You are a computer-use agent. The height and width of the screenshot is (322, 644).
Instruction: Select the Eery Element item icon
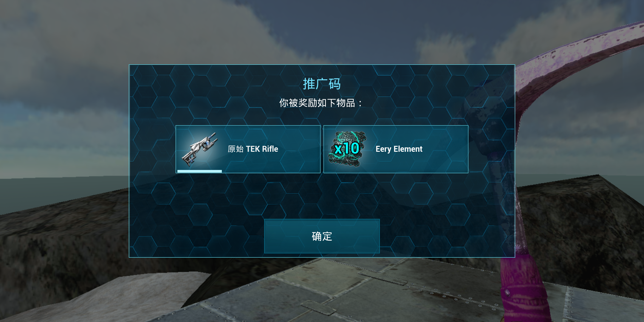tap(347, 149)
